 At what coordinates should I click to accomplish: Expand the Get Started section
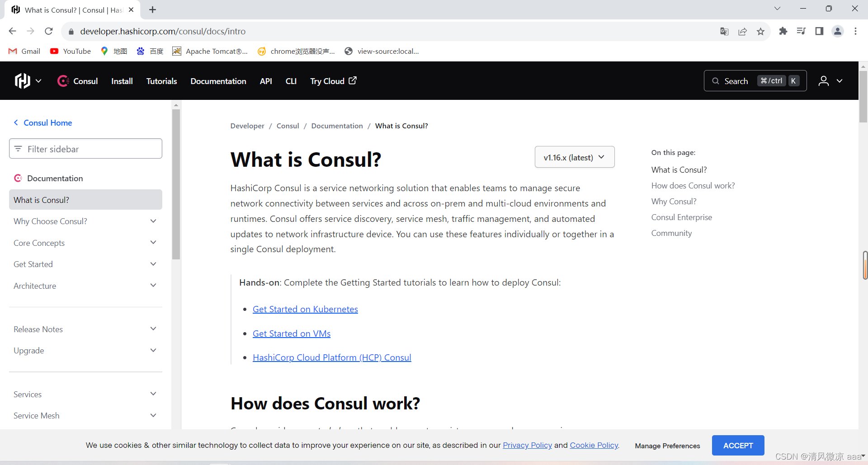point(85,264)
